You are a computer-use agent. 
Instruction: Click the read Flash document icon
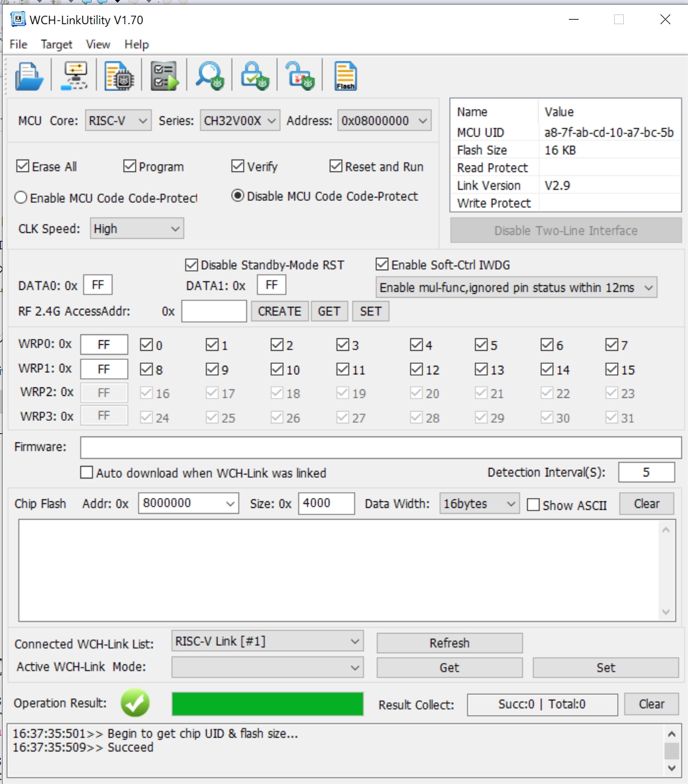point(346,76)
